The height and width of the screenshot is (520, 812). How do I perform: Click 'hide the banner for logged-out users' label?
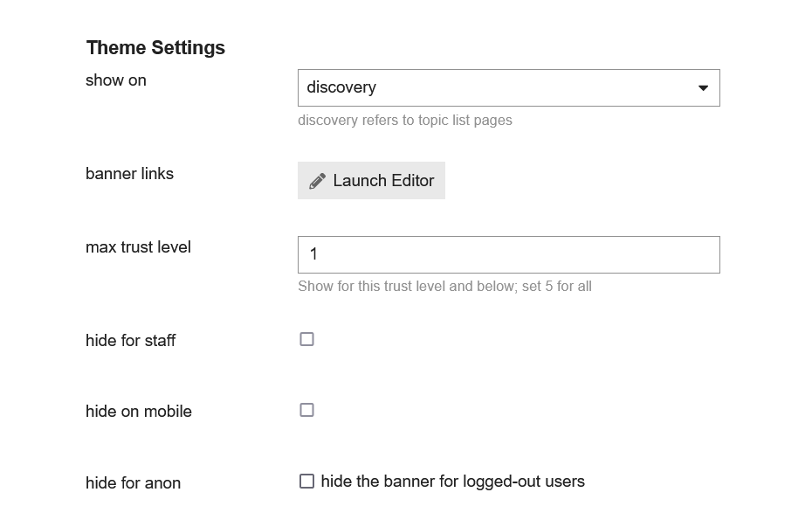click(x=452, y=482)
